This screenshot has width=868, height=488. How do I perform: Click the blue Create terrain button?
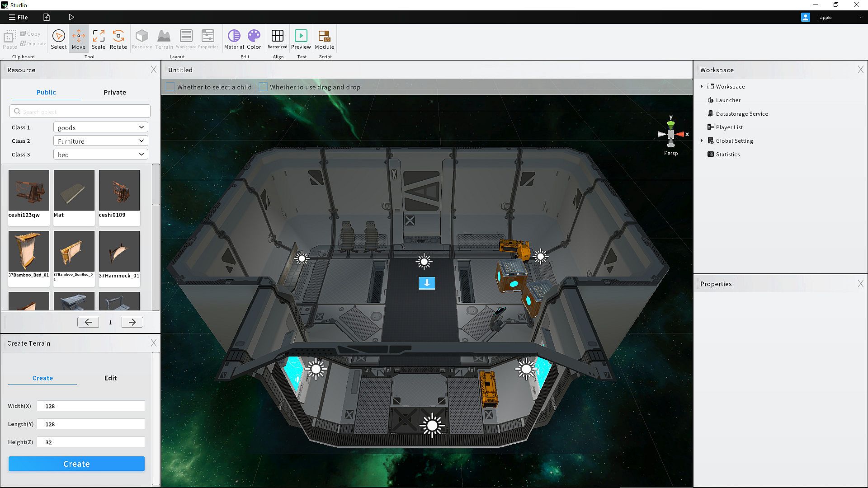click(76, 464)
